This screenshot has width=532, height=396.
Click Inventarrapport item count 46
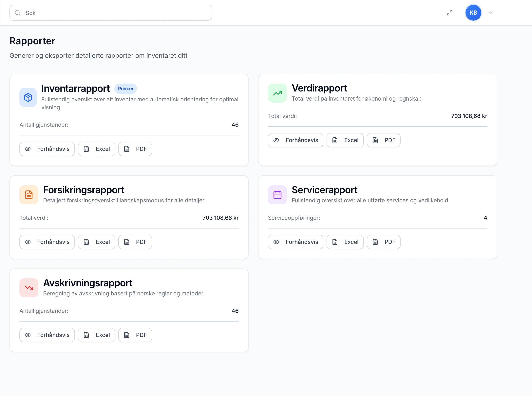click(x=235, y=125)
